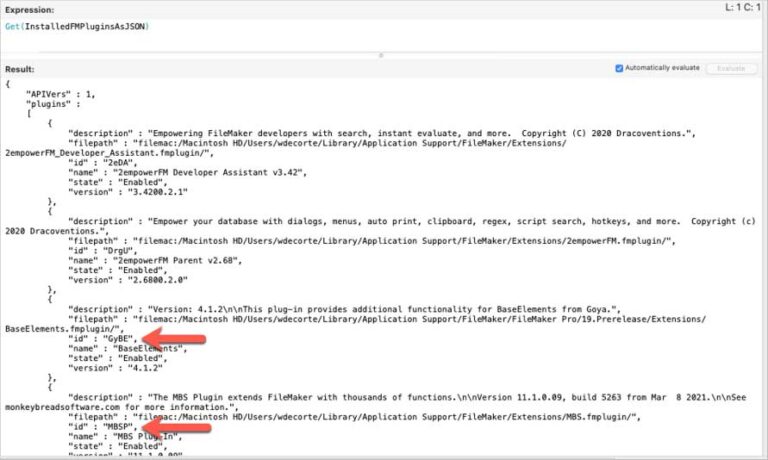768x460 pixels.
Task: Click the BaseElements.fmplugin/ filepath continuation line
Action: point(65,329)
